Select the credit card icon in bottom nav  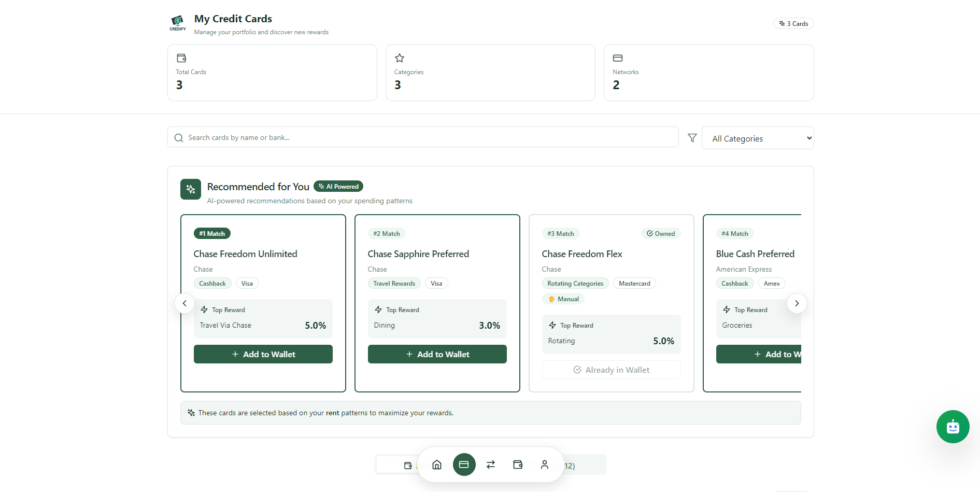pos(464,465)
